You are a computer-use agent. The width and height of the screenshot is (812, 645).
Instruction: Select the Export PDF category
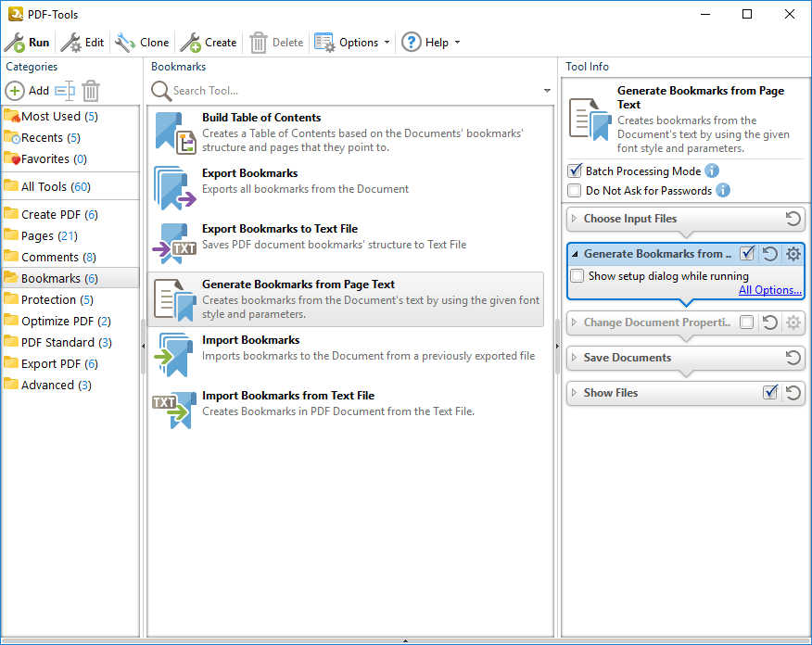coord(70,363)
